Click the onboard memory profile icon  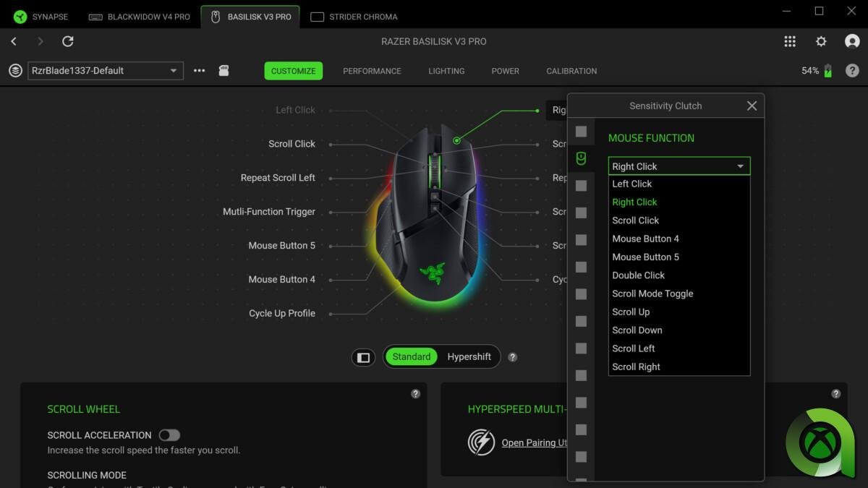click(224, 71)
